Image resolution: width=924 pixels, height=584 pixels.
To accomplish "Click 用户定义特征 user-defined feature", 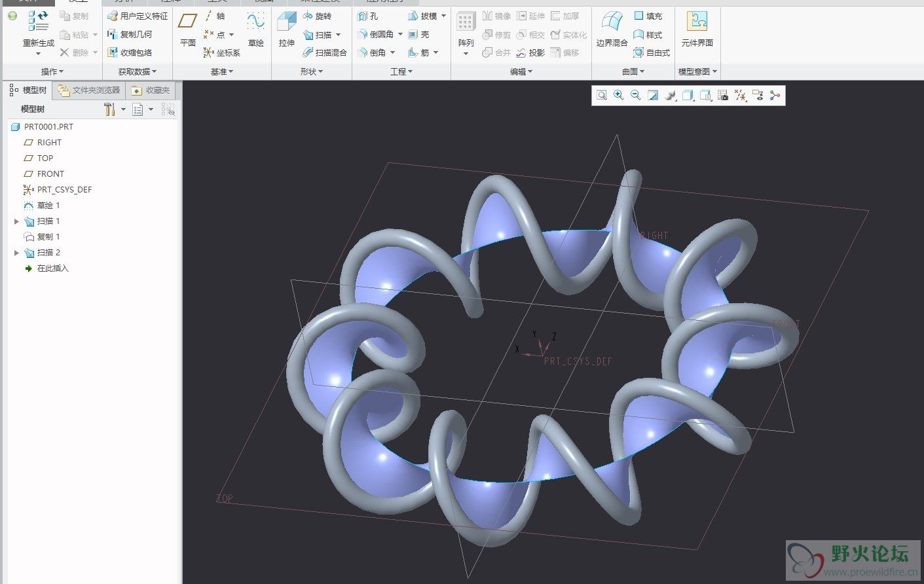I will click(138, 16).
